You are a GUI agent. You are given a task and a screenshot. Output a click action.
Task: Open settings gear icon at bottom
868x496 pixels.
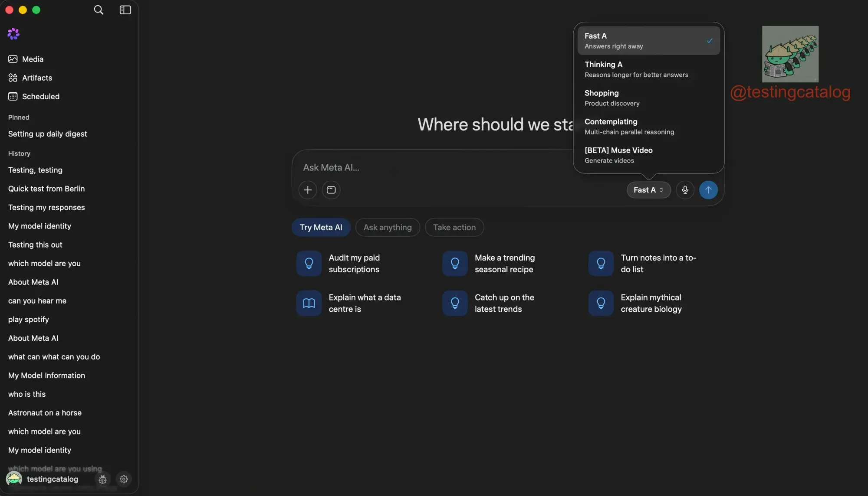tap(124, 479)
